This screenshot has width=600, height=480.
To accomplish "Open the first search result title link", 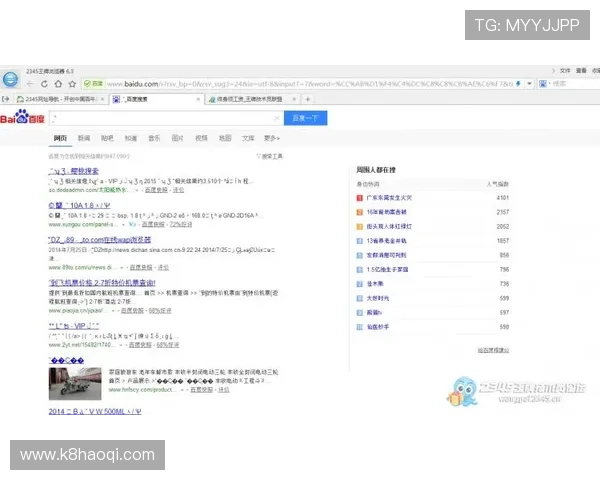I will click(73, 171).
